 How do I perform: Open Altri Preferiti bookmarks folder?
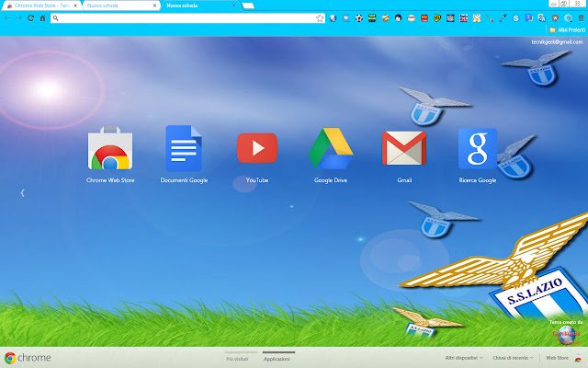pyautogui.click(x=567, y=29)
